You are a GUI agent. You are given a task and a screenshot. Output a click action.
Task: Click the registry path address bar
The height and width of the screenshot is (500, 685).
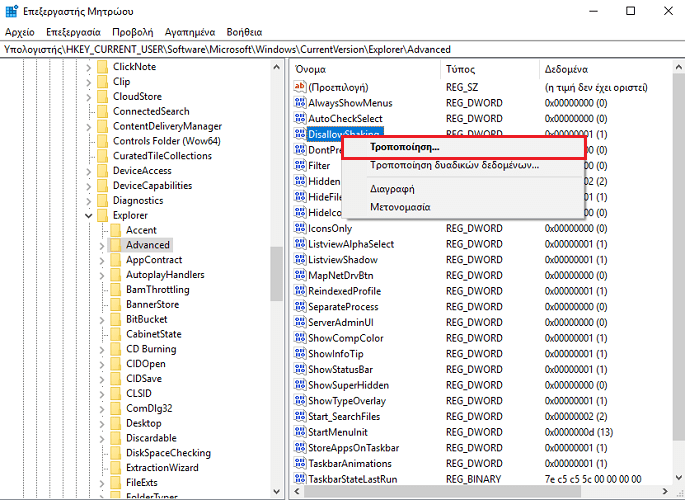tap(342, 49)
